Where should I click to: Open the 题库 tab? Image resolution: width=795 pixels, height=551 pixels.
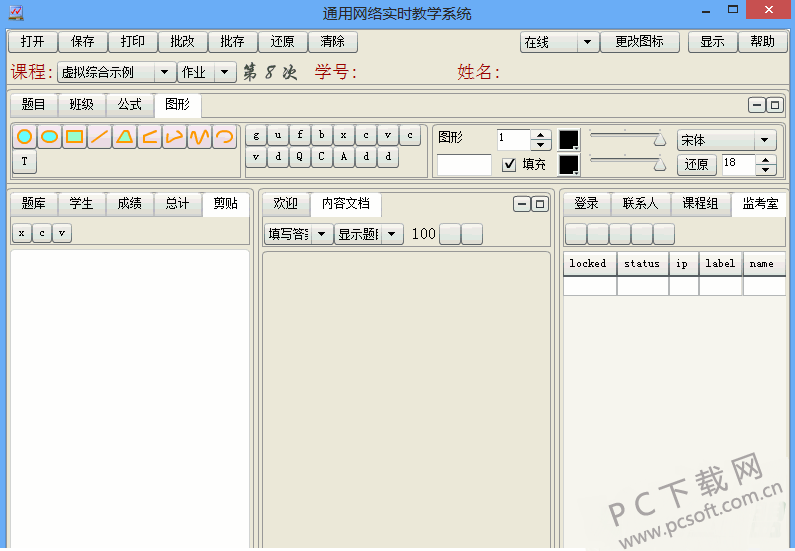(33, 204)
